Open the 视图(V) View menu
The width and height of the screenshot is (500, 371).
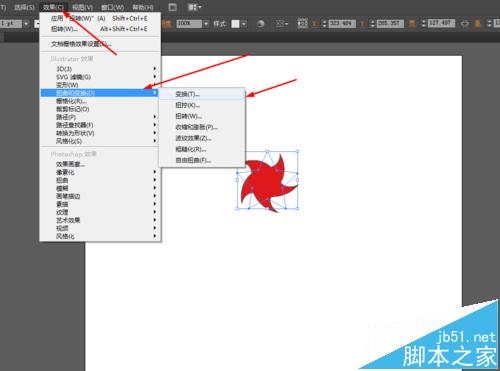click(82, 7)
